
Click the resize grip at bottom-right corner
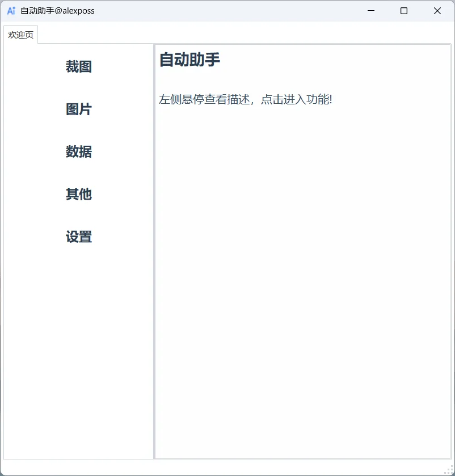click(x=450, y=471)
